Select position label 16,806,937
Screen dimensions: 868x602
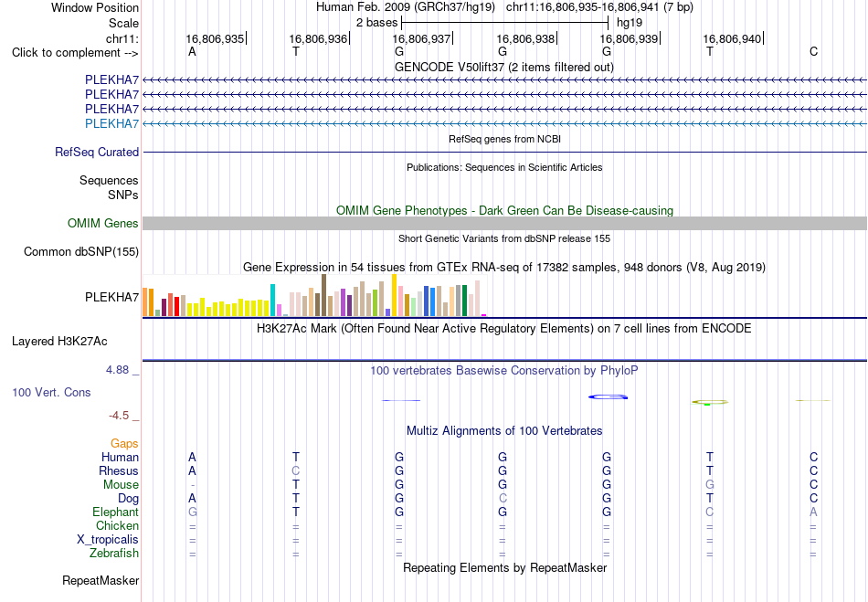422,38
